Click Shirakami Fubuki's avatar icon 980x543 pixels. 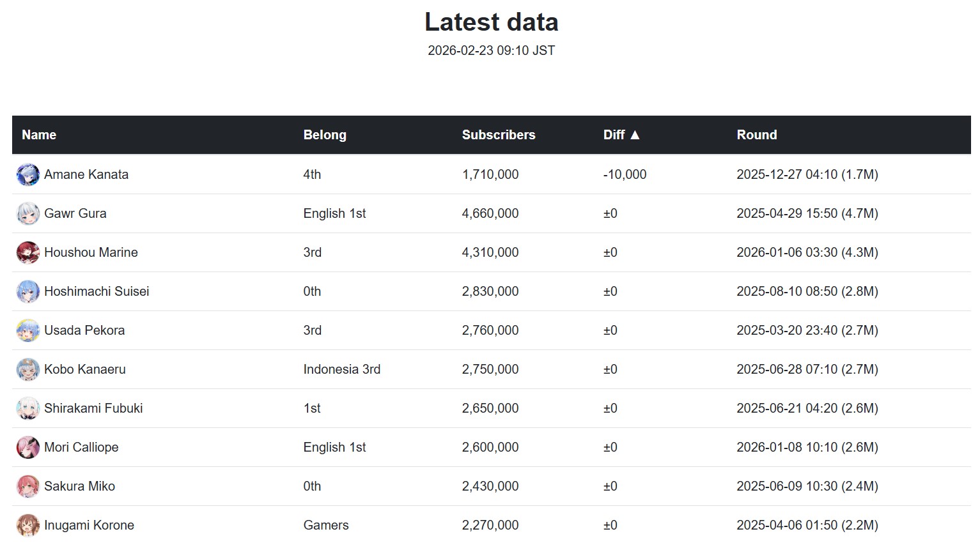point(28,408)
